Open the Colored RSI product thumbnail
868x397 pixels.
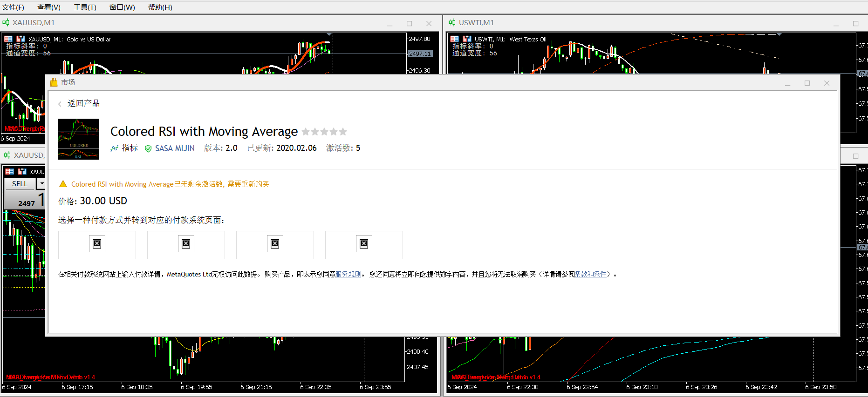coord(78,139)
